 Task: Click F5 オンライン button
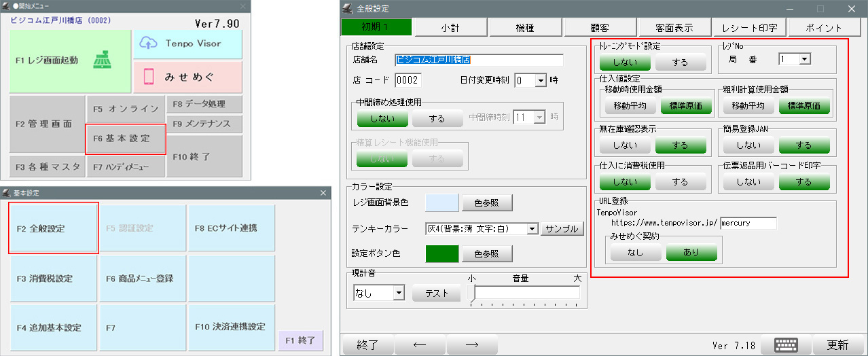[126, 109]
